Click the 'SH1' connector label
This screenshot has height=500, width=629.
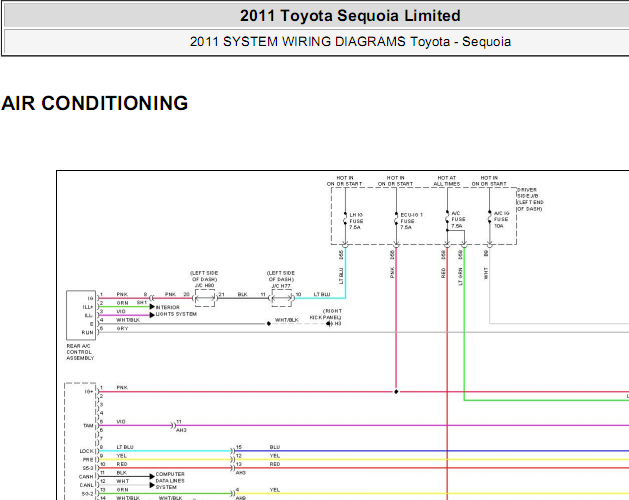tap(142, 302)
